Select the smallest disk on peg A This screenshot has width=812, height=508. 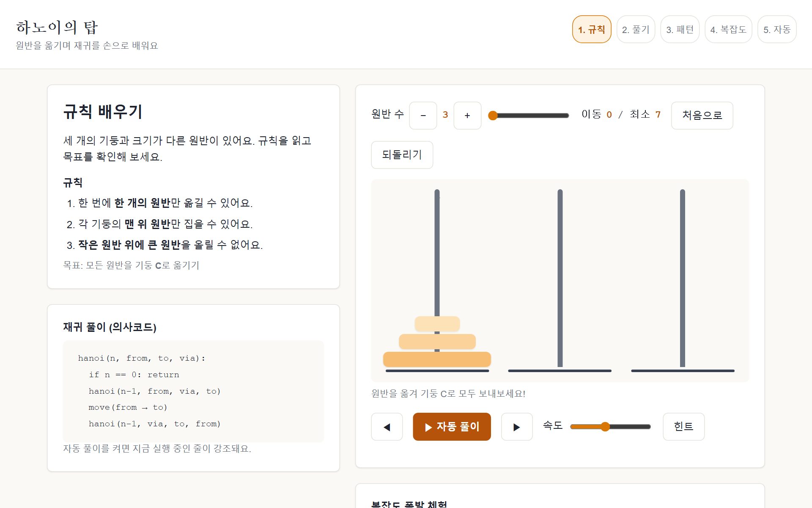pos(437,324)
